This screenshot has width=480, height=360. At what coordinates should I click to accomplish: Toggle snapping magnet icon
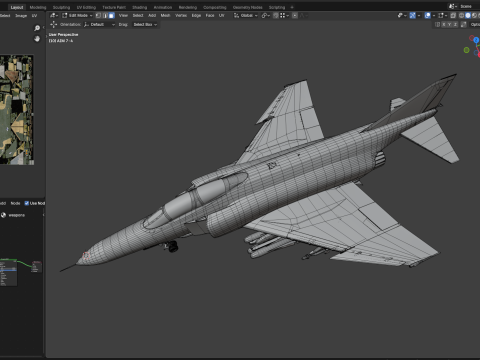[276, 15]
